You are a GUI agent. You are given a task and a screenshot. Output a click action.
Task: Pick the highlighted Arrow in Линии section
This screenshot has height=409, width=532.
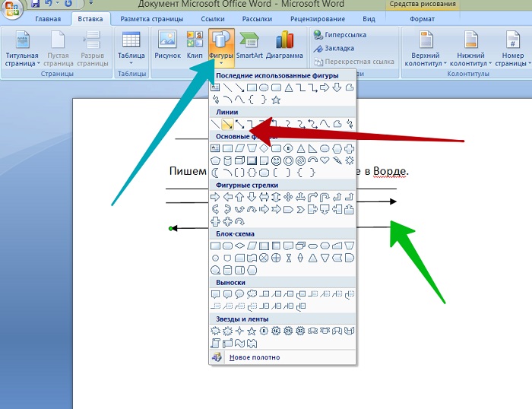point(227,124)
